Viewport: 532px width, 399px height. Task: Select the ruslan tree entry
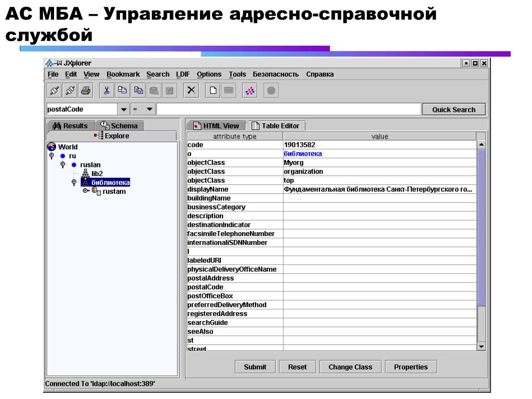(90, 165)
